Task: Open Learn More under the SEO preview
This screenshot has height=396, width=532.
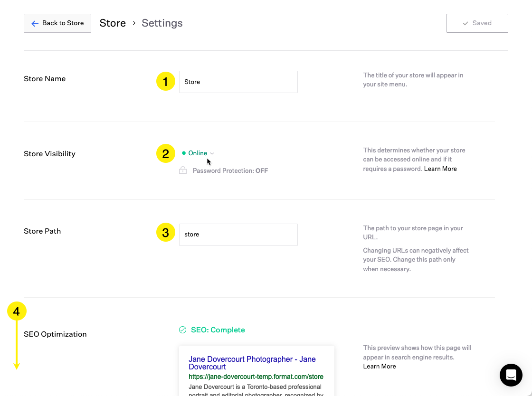Action: (x=379, y=366)
